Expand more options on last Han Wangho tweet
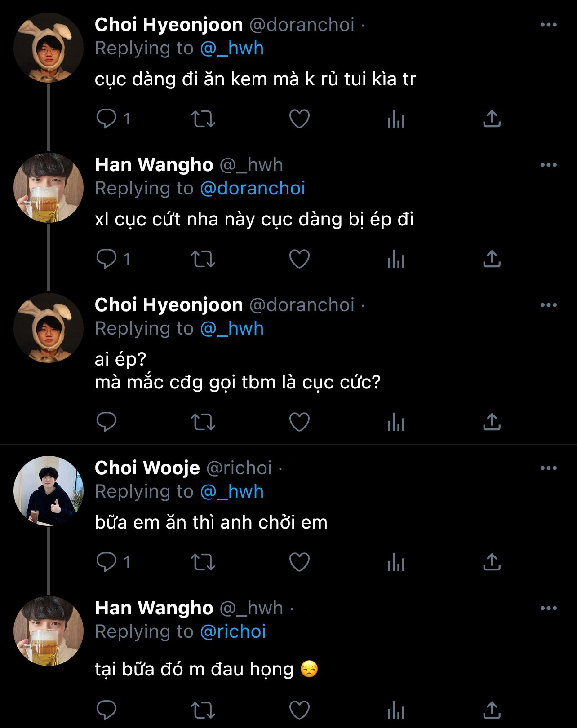The height and width of the screenshot is (728, 577). (548, 609)
